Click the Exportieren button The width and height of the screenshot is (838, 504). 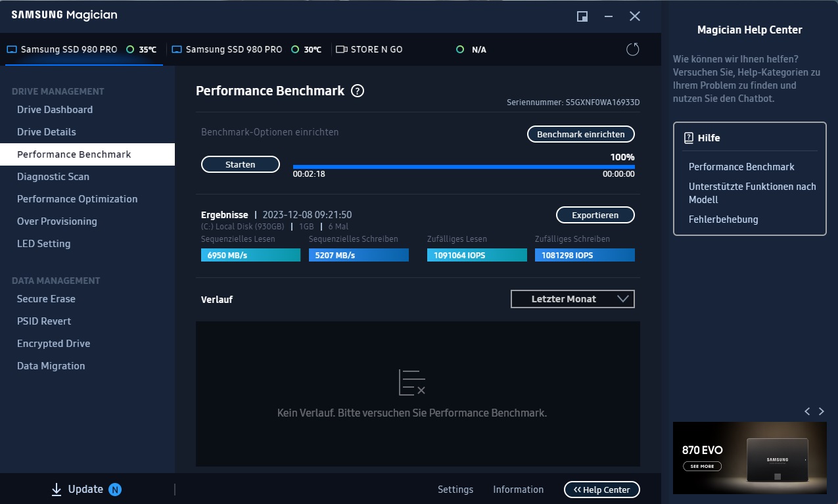click(595, 215)
